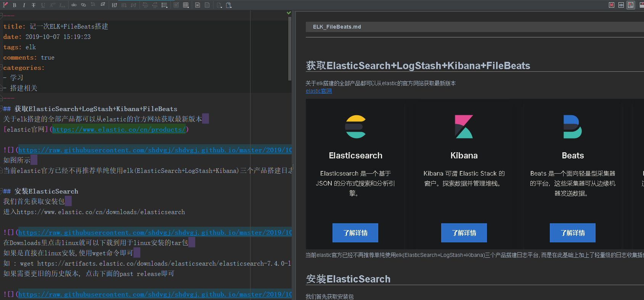Switch to editor-only view mode
Screen dimensions: 644x300
pyautogui.click(x=612, y=5)
